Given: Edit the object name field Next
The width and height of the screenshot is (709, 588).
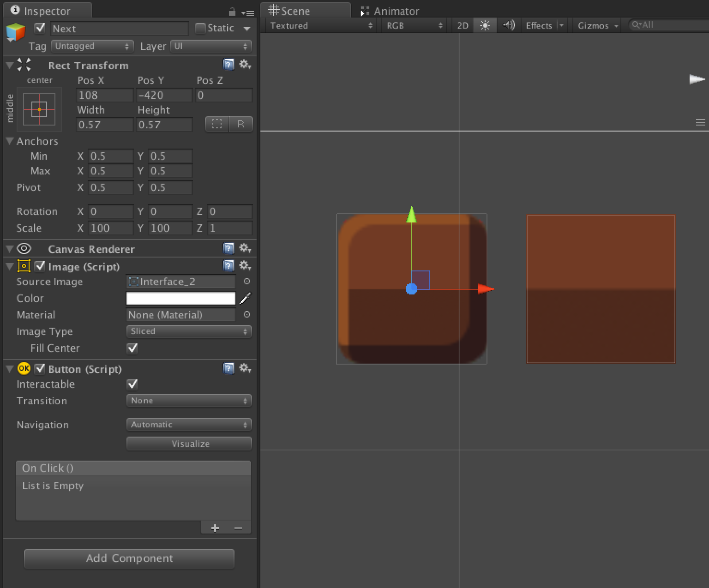Looking at the screenshot, I should click(x=119, y=29).
